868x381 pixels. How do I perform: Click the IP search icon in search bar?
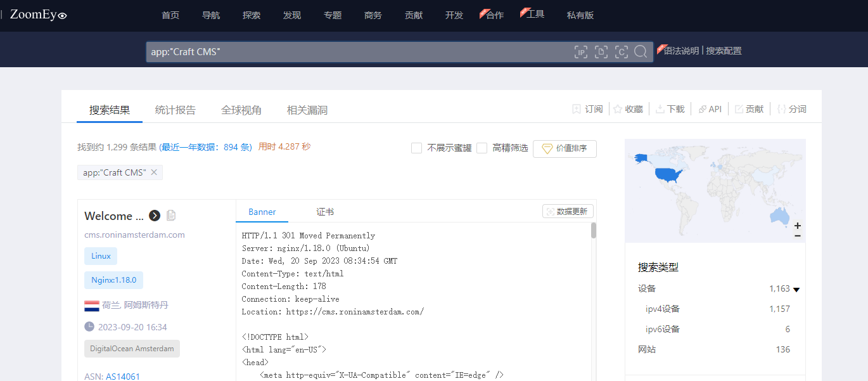pos(581,52)
